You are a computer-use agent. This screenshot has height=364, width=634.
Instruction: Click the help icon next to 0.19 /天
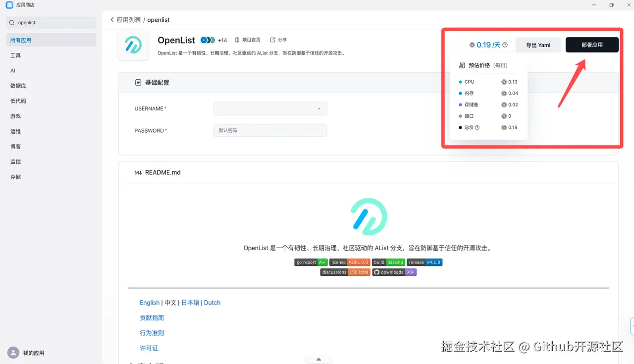505,45
